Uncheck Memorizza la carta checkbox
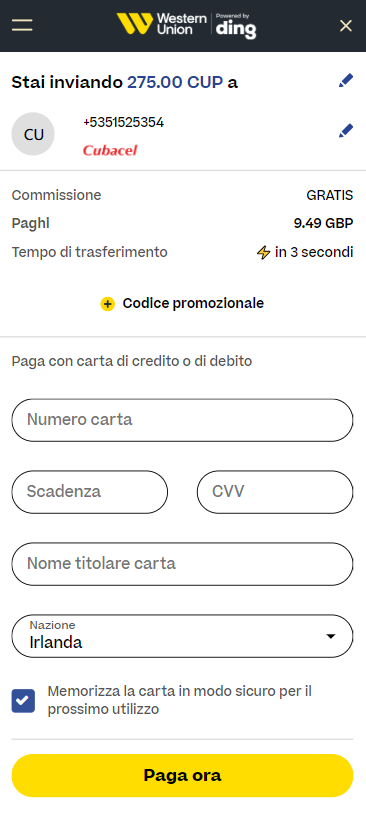Image resolution: width=366 pixels, height=814 pixels. pos(23,701)
